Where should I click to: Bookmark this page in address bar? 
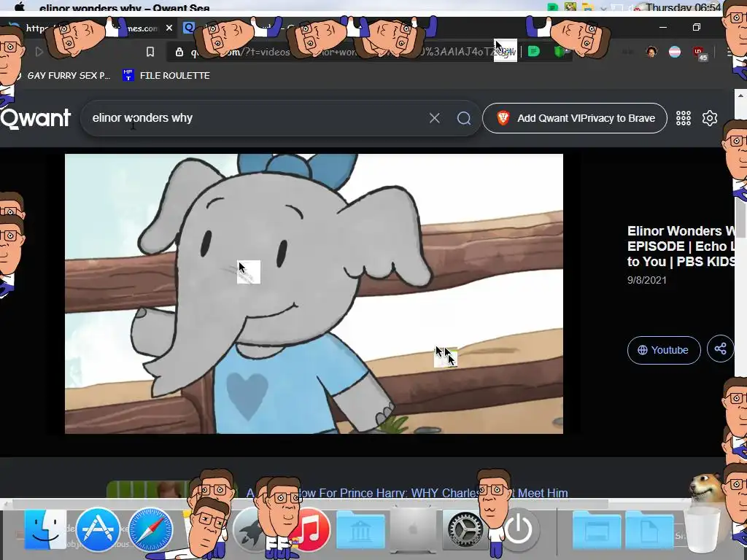(150, 52)
